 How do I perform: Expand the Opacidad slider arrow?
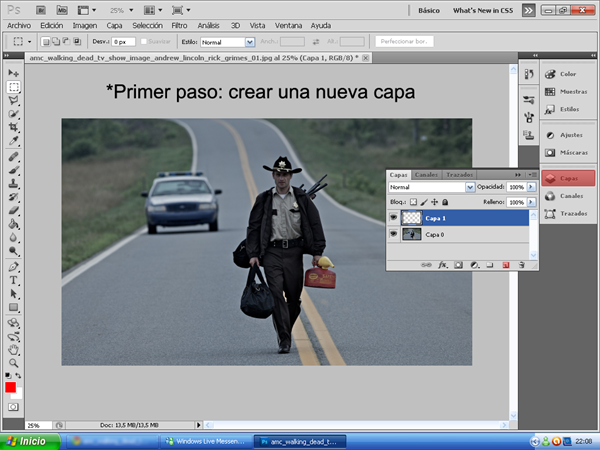530,187
